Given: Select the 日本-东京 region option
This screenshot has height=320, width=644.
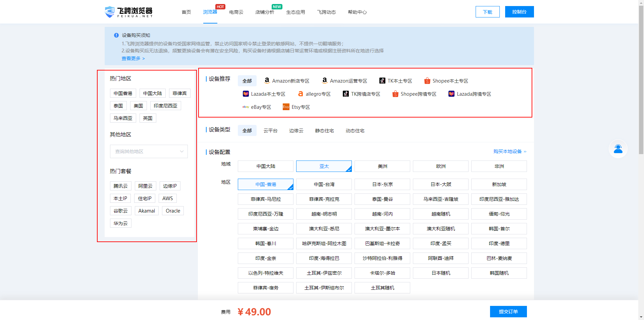Looking at the screenshot, I should [x=382, y=184].
